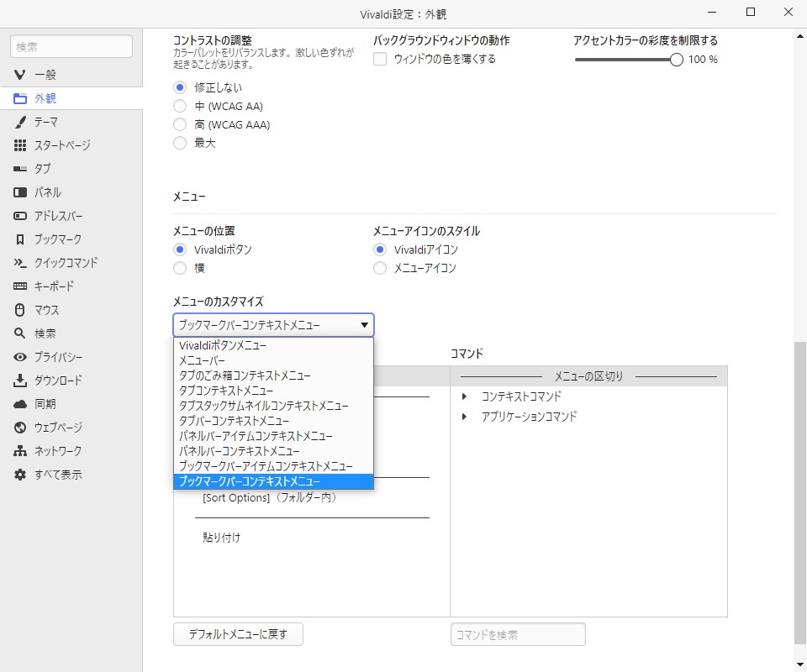Viewport: 807px width, 672px height.
Task: Click the bookmark icon beside ブックマーク
Action: [19, 239]
